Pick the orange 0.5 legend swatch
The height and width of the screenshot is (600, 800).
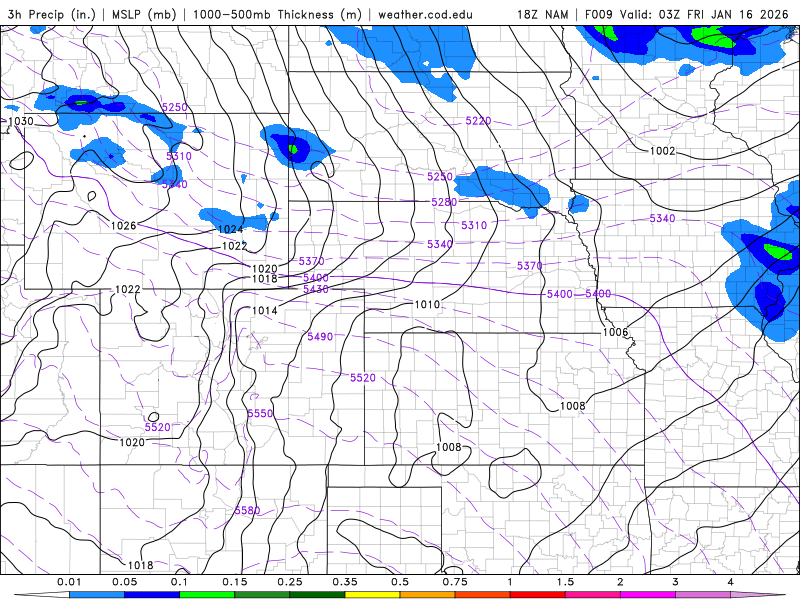click(428, 595)
